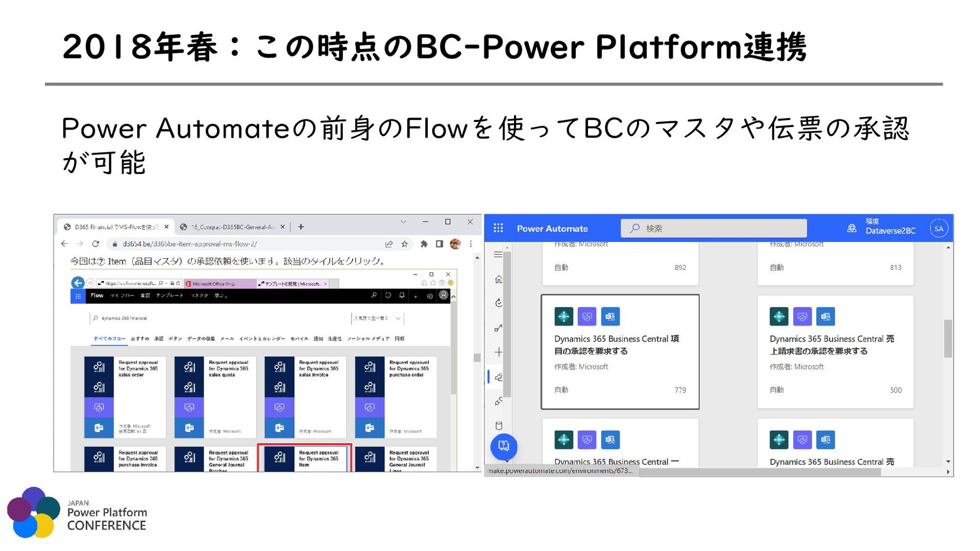Select イベントとカレンダー category tab

pyautogui.click(x=262, y=339)
